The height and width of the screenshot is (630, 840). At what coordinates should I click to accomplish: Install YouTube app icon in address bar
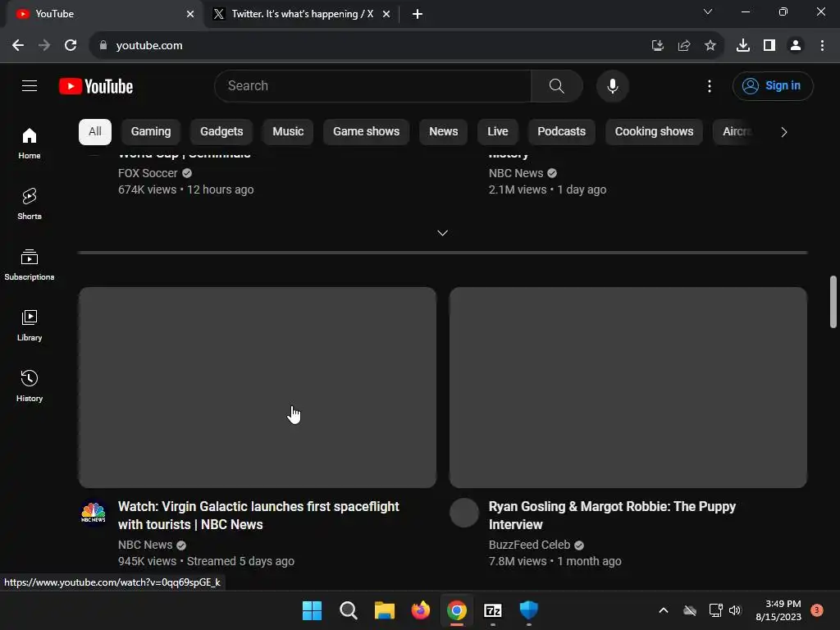click(x=658, y=46)
